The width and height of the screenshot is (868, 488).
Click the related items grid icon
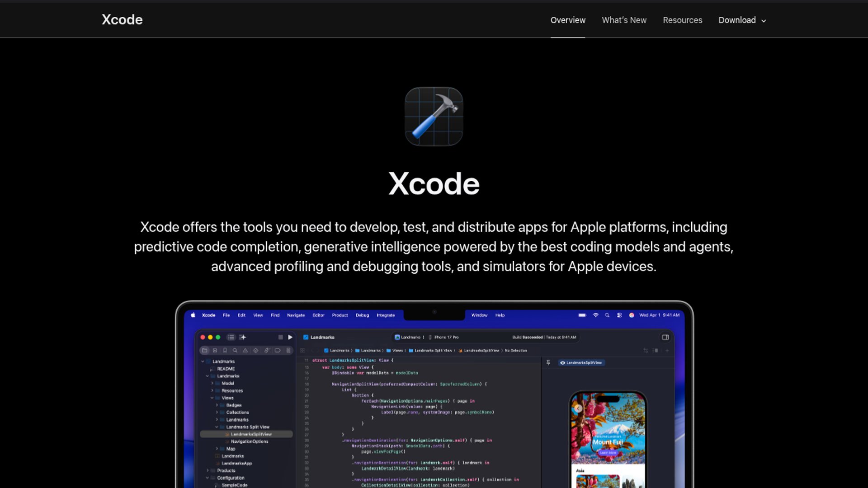click(x=302, y=350)
